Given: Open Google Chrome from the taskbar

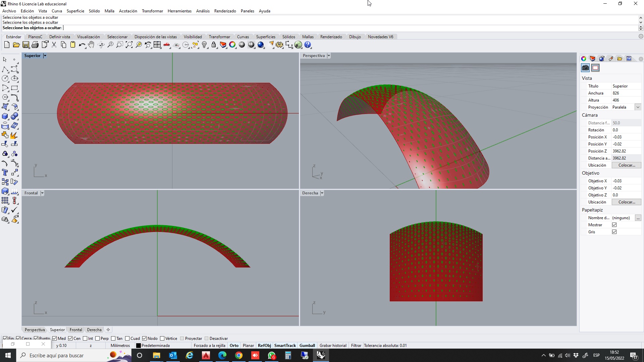Looking at the screenshot, I should [239, 355].
